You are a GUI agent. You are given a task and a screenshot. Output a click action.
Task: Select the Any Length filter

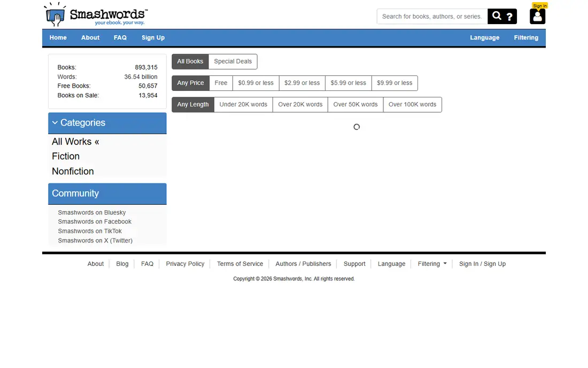tap(193, 104)
